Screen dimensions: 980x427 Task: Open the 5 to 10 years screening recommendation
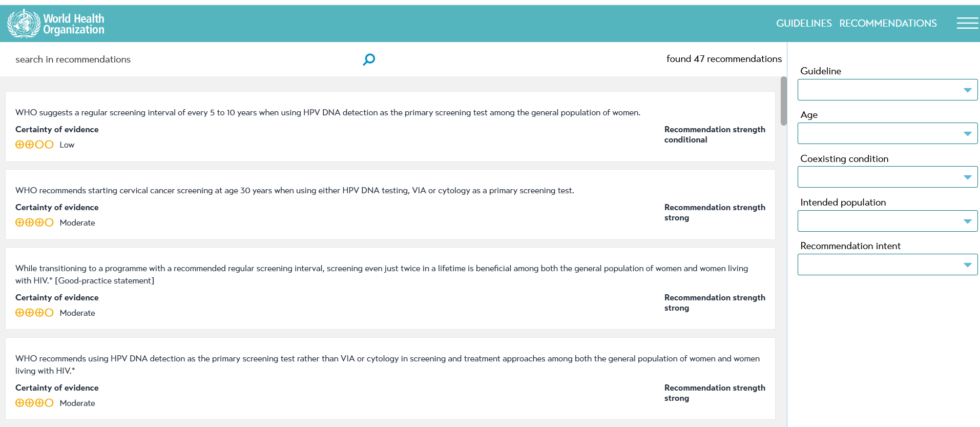click(328, 112)
